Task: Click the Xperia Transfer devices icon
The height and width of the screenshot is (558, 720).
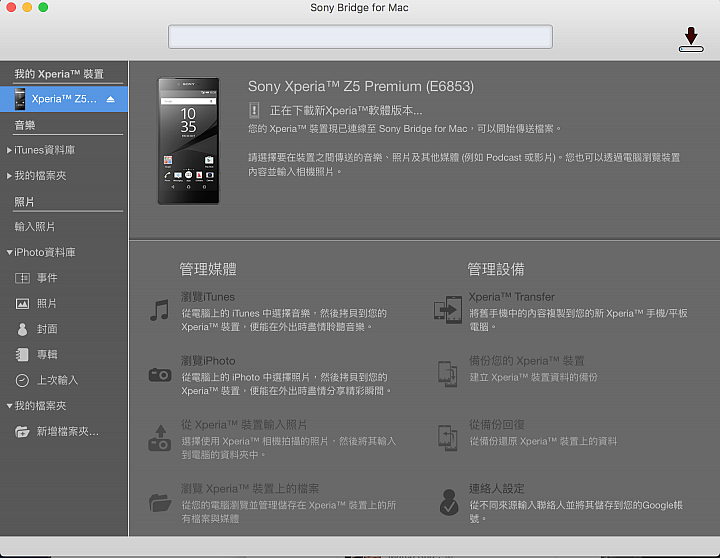Action: [448, 310]
